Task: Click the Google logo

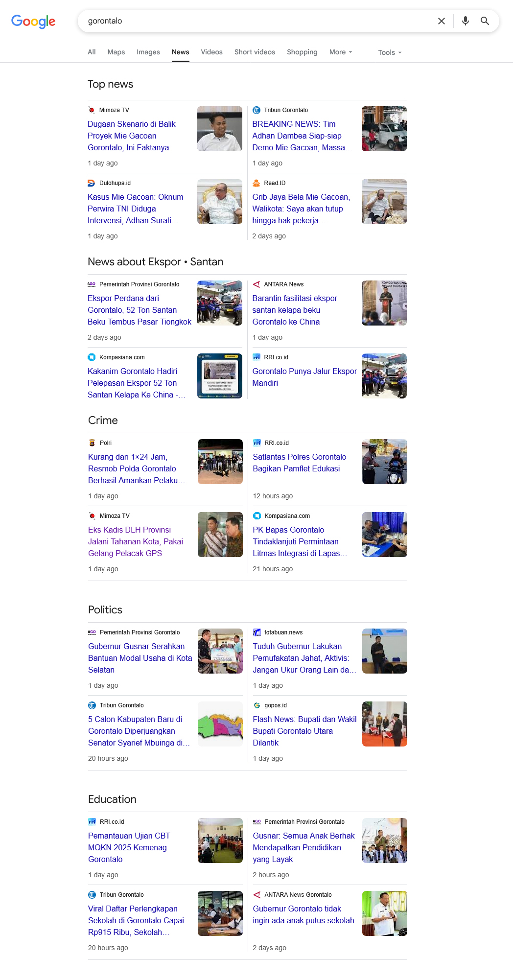Action: [x=33, y=21]
